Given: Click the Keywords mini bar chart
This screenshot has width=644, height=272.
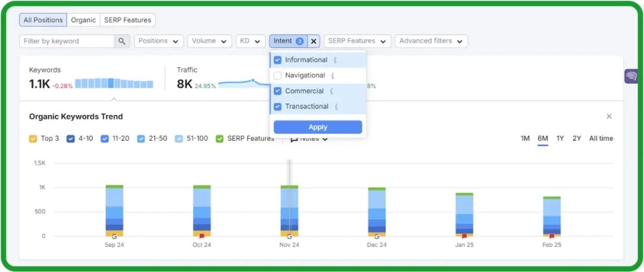Looking at the screenshot, I should tap(114, 84).
